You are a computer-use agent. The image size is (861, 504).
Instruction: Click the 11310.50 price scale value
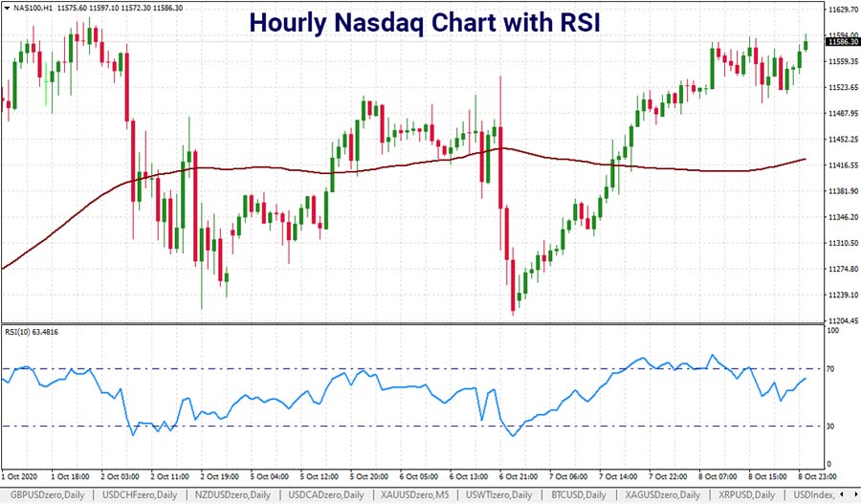click(x=844, y=243)
